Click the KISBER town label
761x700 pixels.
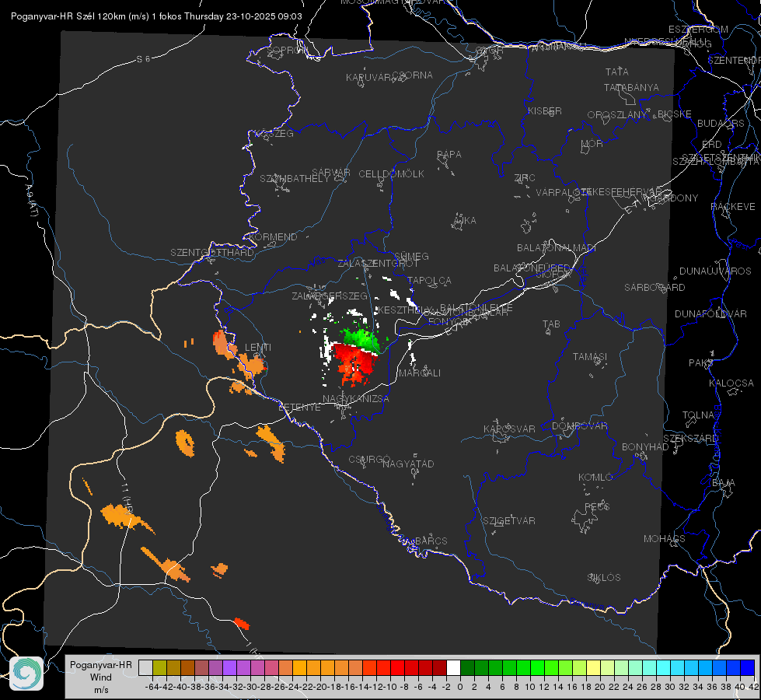(x=545, y=110)
